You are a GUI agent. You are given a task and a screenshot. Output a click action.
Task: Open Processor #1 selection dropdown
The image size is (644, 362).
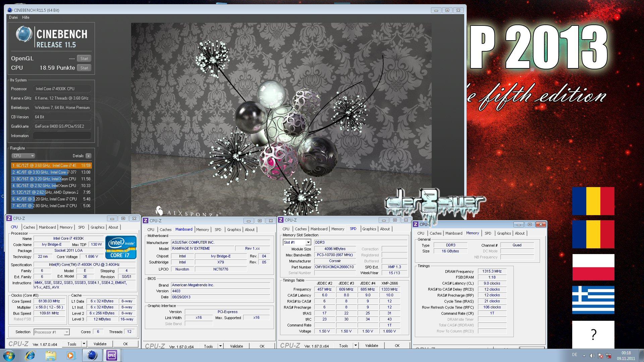(x=52, y=332)
